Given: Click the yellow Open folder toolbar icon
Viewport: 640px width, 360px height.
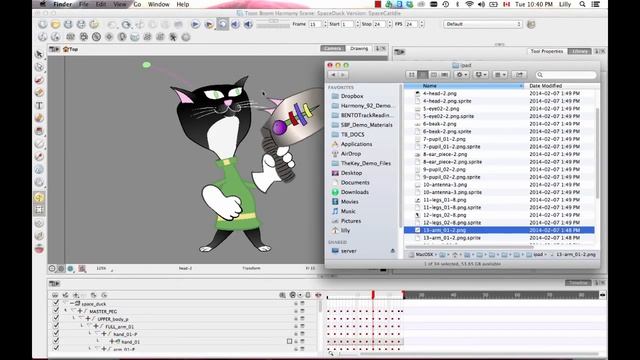Looking at the screenshot, I should [55, 24].
